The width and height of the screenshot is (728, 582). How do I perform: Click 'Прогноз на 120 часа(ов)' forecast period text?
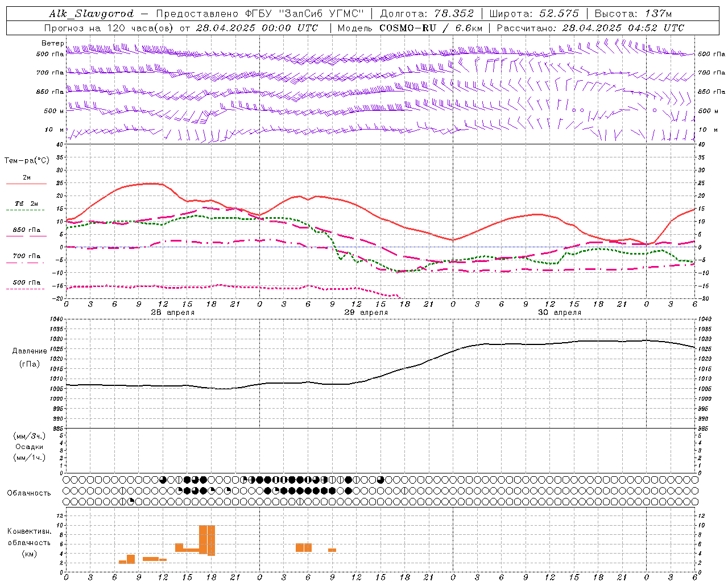click(x=109, y=28)
